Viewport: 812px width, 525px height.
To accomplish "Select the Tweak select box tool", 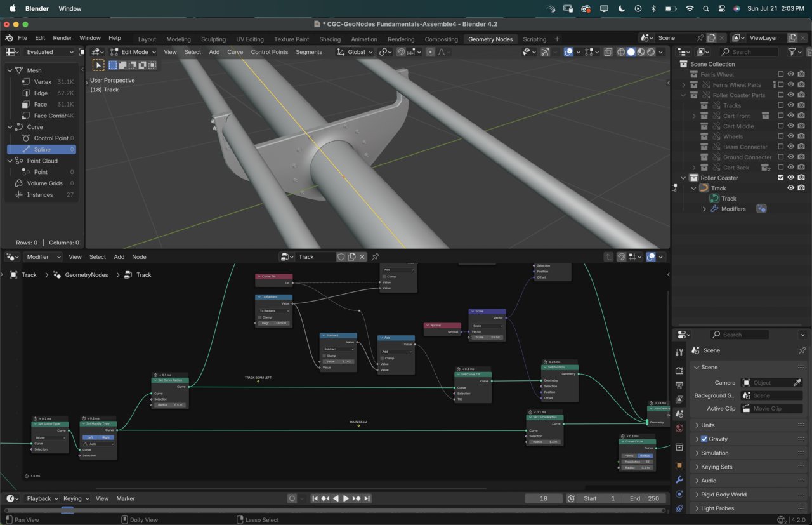I will click(x=98, y=65).
